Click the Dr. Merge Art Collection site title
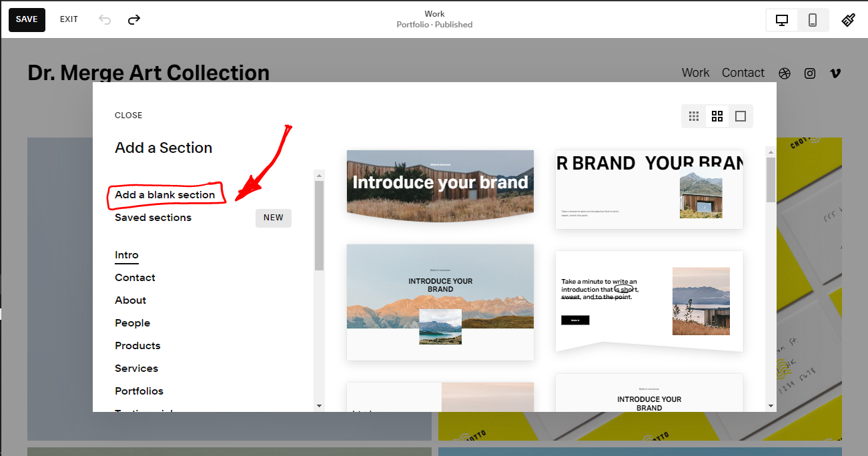 (x=148, y=73)
